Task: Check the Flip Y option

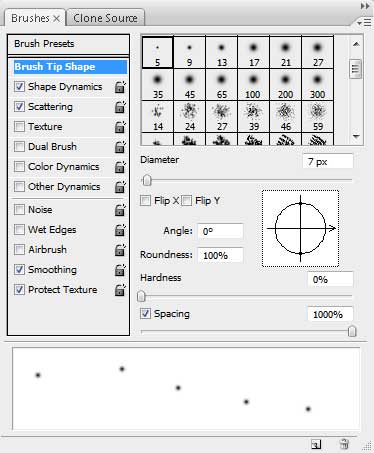Action: (x=187, y=201)
